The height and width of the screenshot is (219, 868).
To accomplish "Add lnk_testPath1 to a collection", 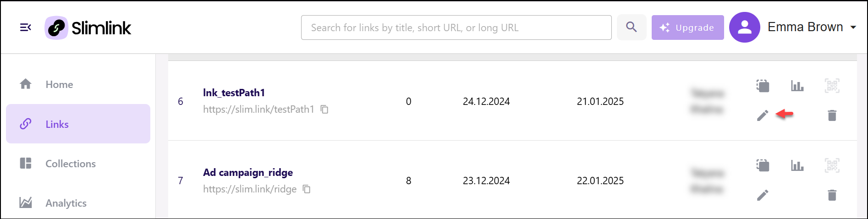I will tap(763, 86).
